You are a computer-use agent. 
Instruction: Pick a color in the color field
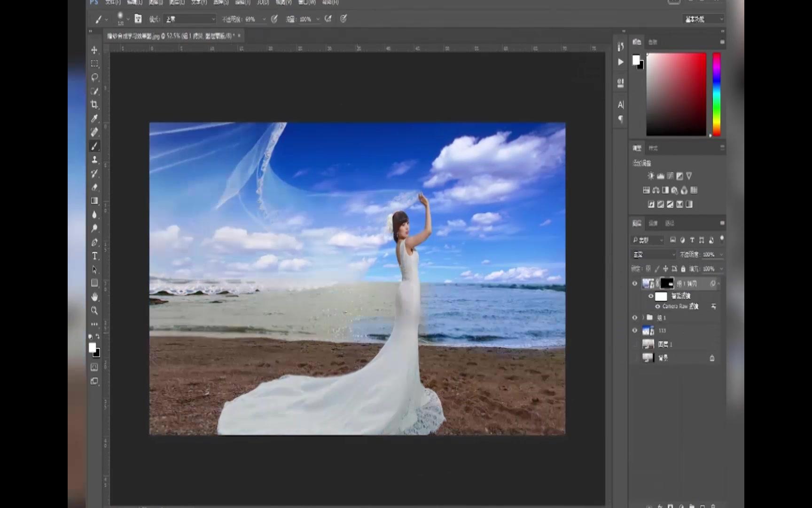coord(676,95)
